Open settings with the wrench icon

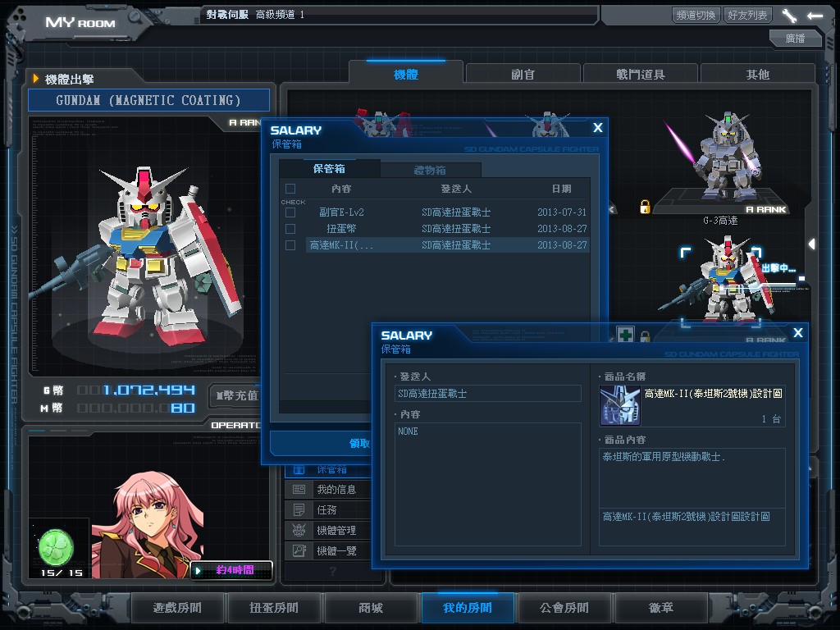[x=789, y=15]
